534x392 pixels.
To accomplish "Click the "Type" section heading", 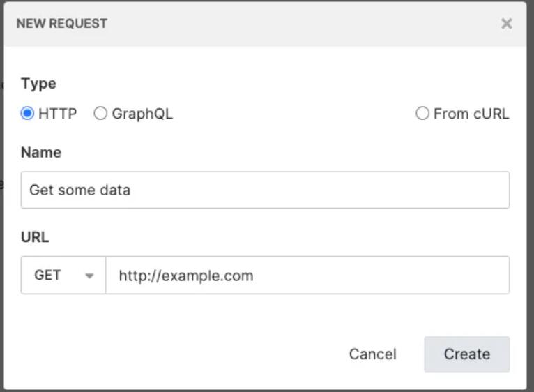I will tap(38, 84).
